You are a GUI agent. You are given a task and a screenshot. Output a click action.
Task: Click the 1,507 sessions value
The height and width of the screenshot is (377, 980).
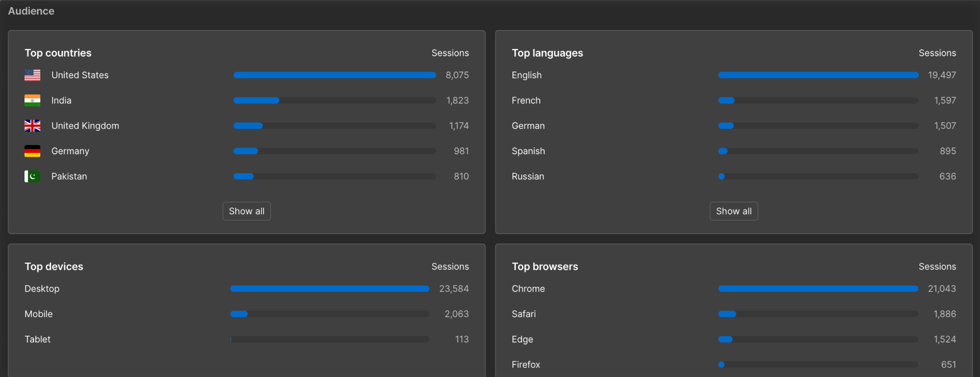pos(945,126)
